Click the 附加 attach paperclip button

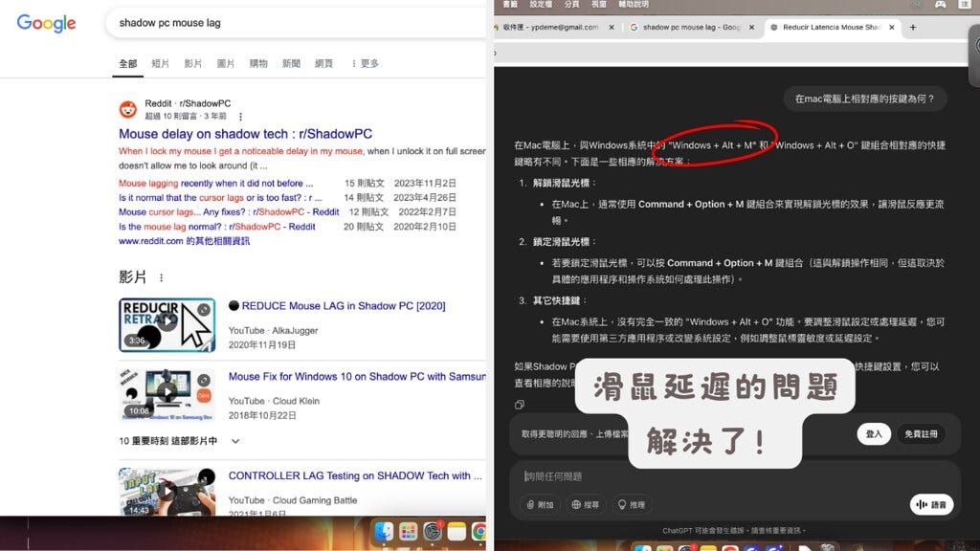click(540, 504)
